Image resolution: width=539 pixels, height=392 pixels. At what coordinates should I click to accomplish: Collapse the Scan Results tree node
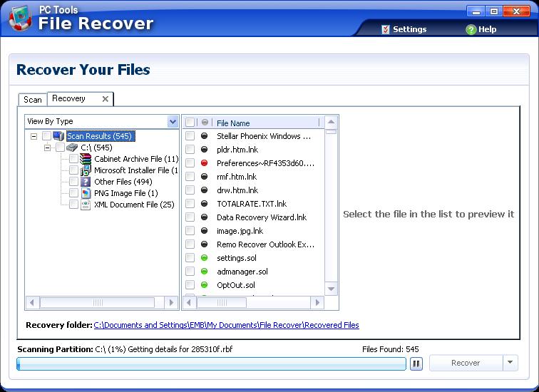[x=34, y=136]
